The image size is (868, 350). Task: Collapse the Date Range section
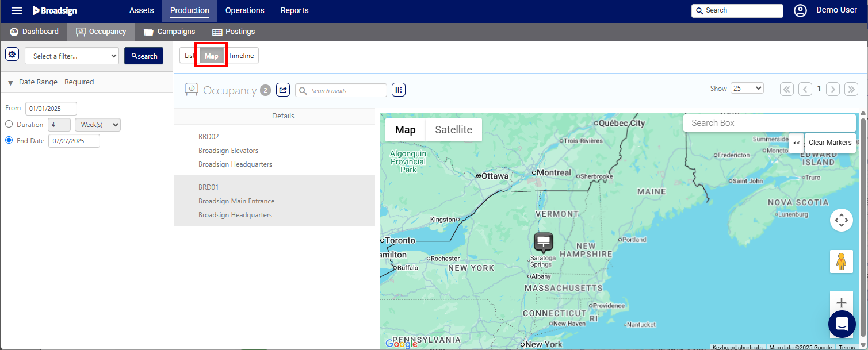(x=10, y=83)
